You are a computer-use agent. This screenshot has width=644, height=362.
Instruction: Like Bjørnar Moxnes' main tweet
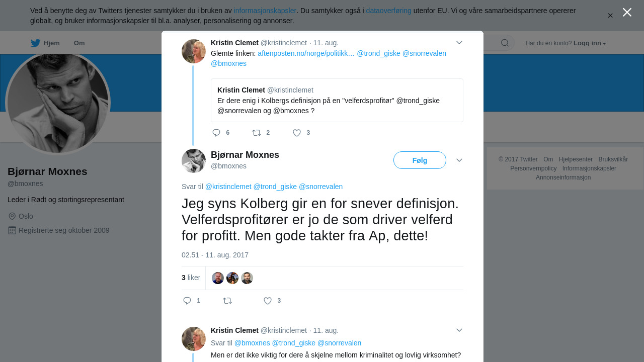point(268,301)
